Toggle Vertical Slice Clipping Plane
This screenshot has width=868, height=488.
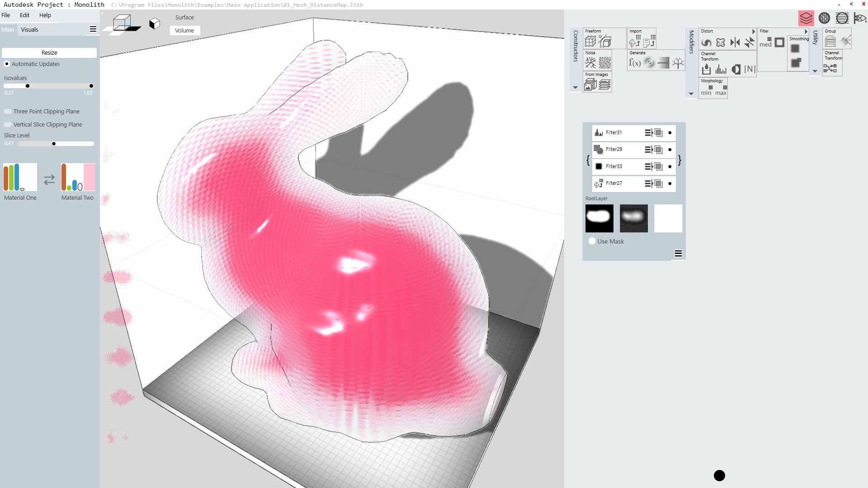pos(8,125)
